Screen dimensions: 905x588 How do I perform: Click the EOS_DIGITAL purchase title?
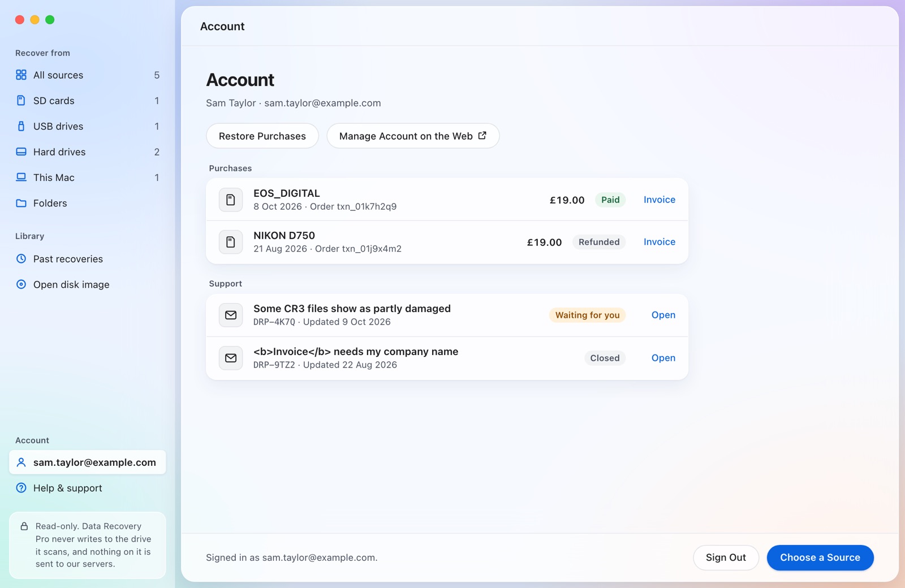287,193
